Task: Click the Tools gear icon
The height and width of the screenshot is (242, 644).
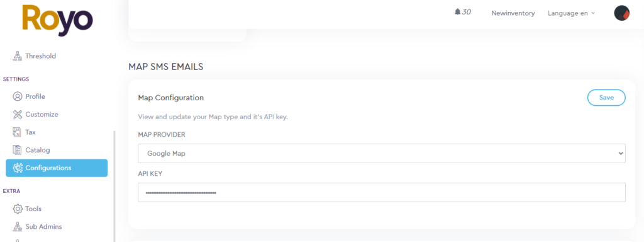Action: (x=17, y=209)
